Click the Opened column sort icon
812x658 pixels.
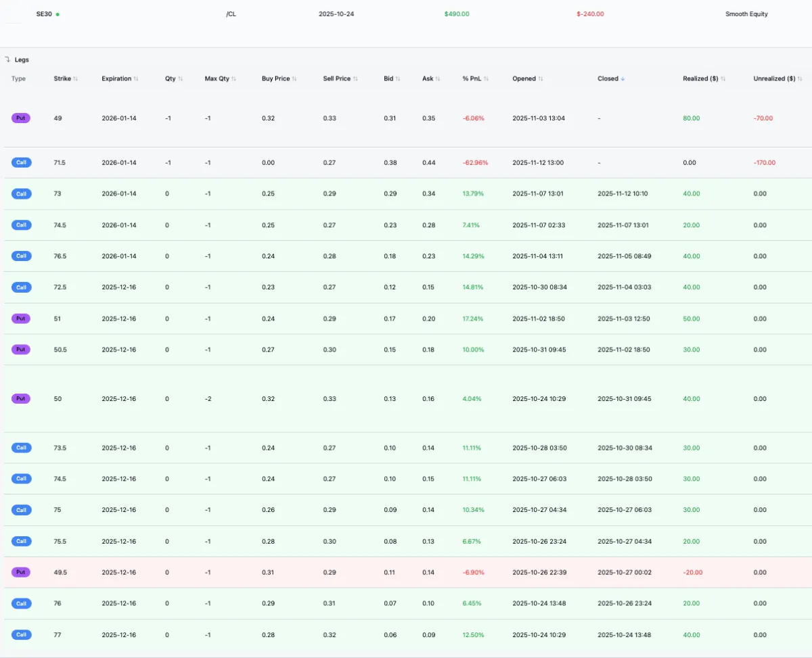pos(542,79)
